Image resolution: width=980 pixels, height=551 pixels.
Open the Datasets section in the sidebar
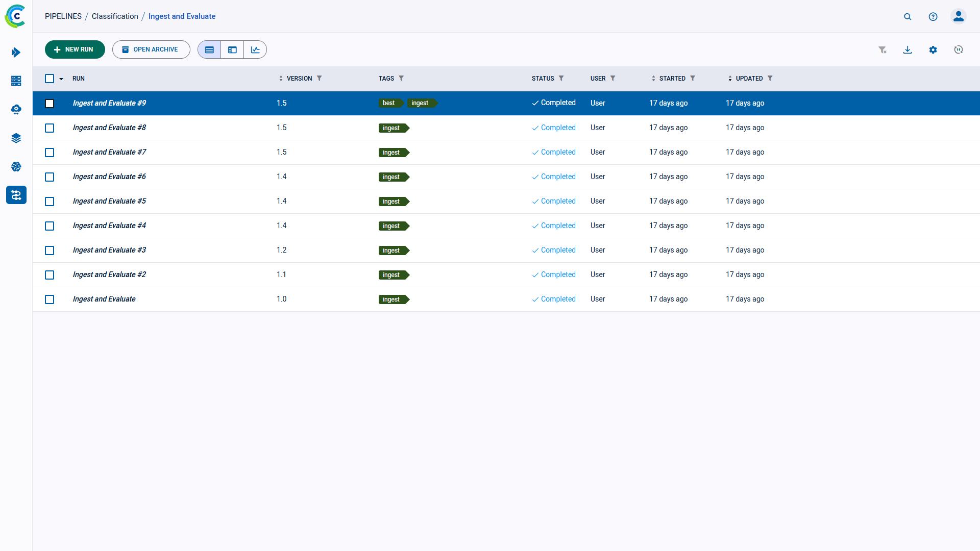coord(16,138)
